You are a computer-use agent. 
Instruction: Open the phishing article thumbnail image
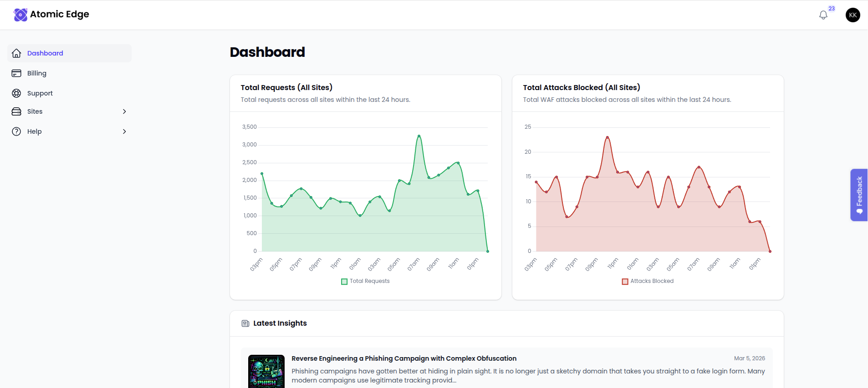tap(266, 372)
